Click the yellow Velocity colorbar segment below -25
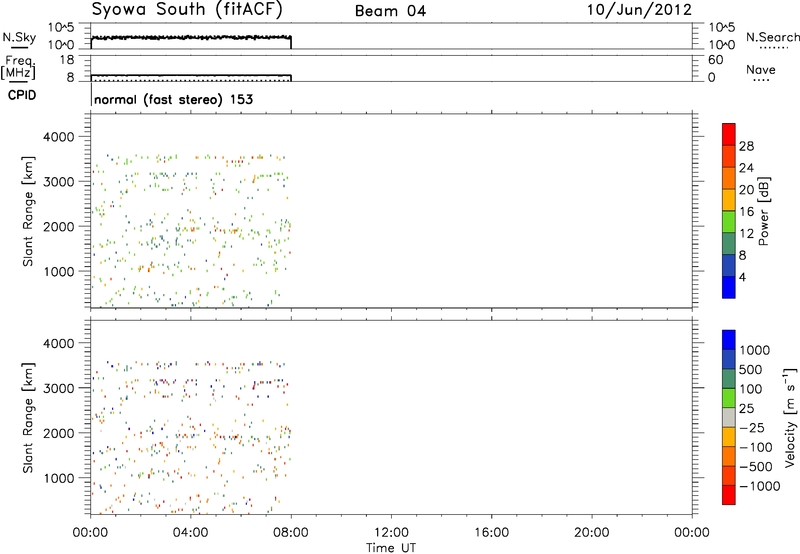Viewport: 800px width, 554px height. tap(729, 437)
